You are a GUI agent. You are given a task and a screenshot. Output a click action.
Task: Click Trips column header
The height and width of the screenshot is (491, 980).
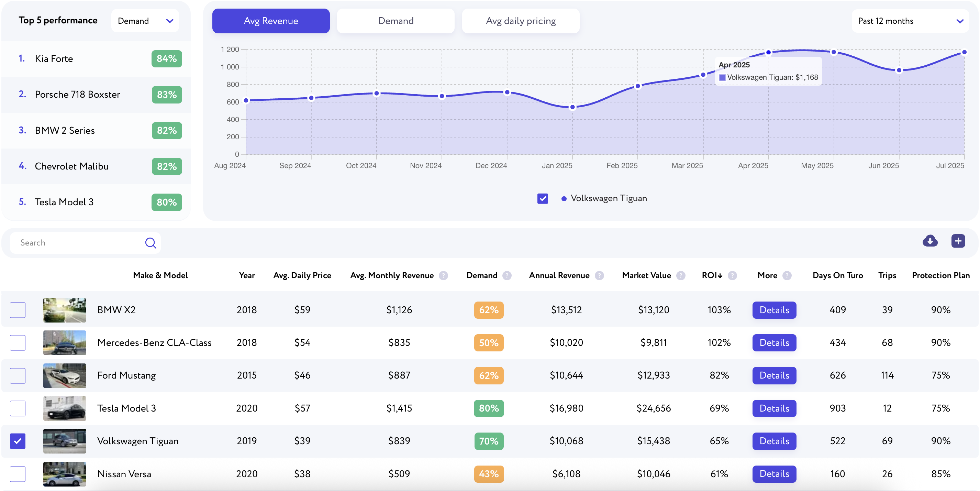coord(887,275)
